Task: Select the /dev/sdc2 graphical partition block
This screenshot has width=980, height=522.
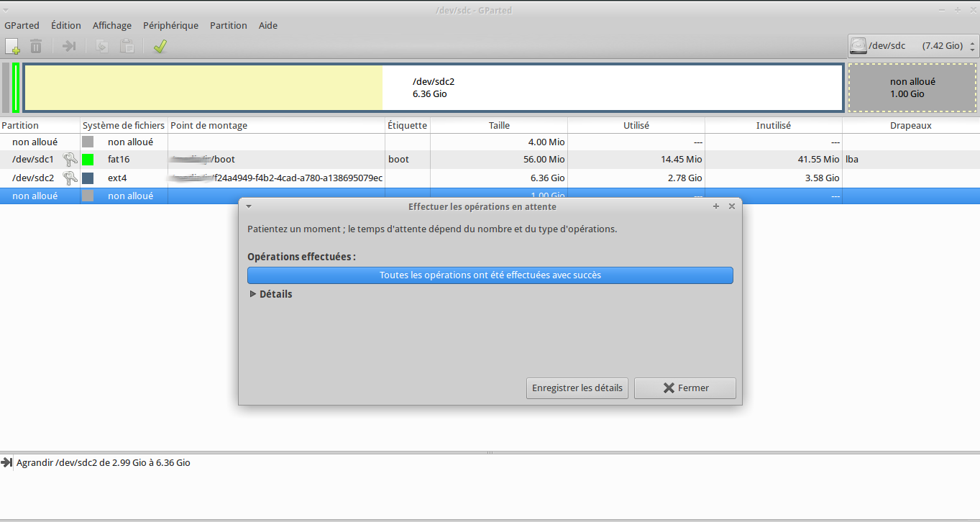Action: 434,88
